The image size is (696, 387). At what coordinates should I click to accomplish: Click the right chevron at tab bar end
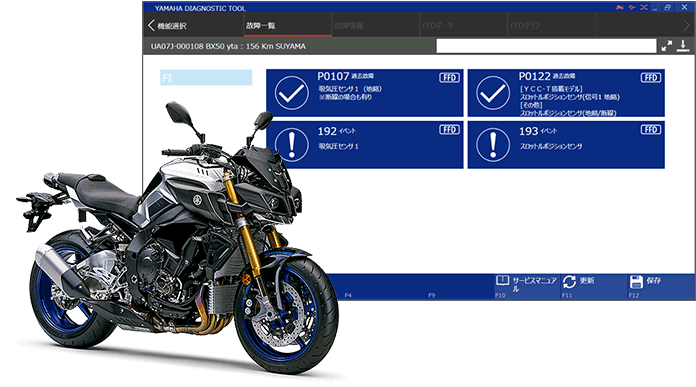point(687,26)
